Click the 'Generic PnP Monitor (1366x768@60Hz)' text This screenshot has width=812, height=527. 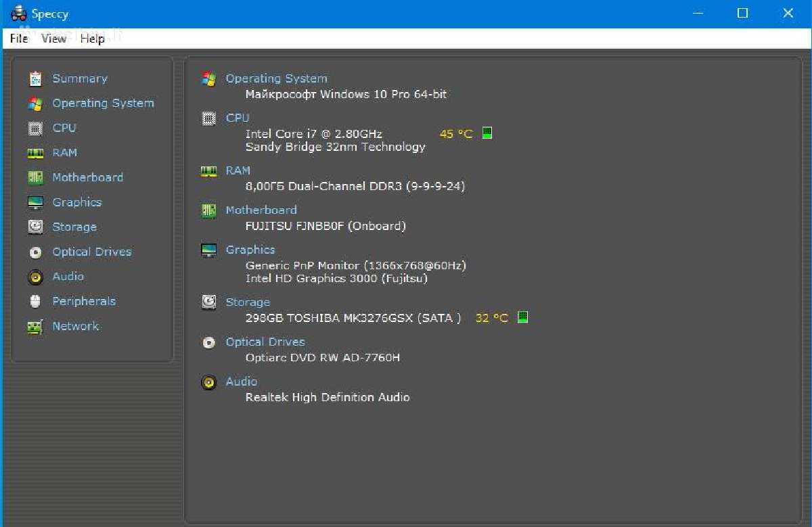(x=356, y=266)
